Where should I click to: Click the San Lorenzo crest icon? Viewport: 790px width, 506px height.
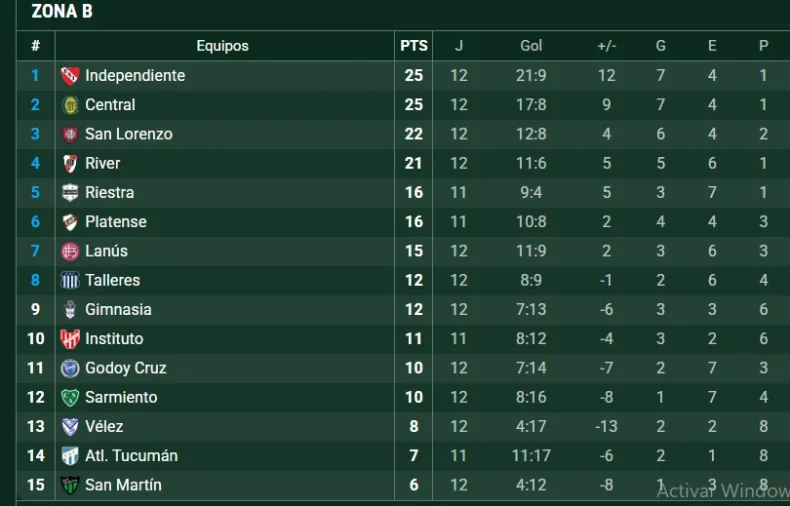[70, 134]
